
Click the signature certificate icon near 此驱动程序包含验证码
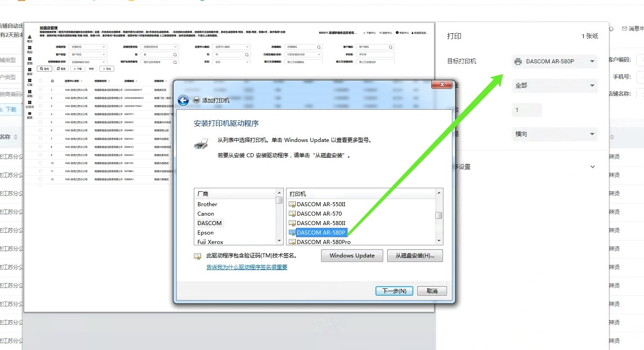point(197,256)
